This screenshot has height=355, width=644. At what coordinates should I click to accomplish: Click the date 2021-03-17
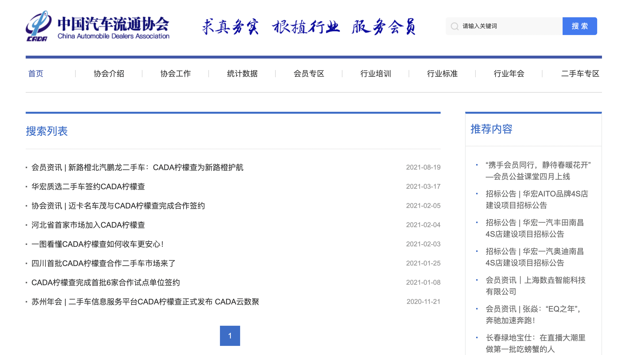click(423, 186)
